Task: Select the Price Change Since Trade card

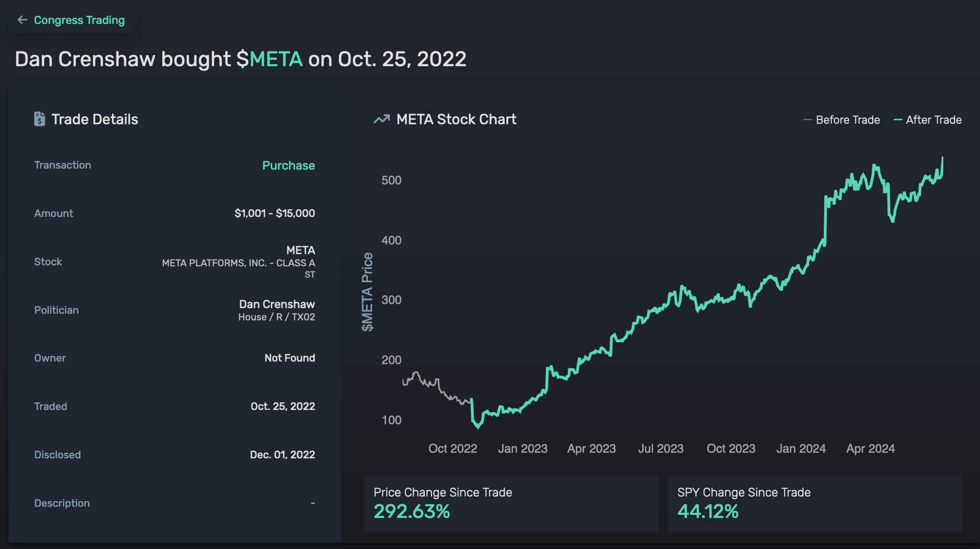Action: pos(511,503)
